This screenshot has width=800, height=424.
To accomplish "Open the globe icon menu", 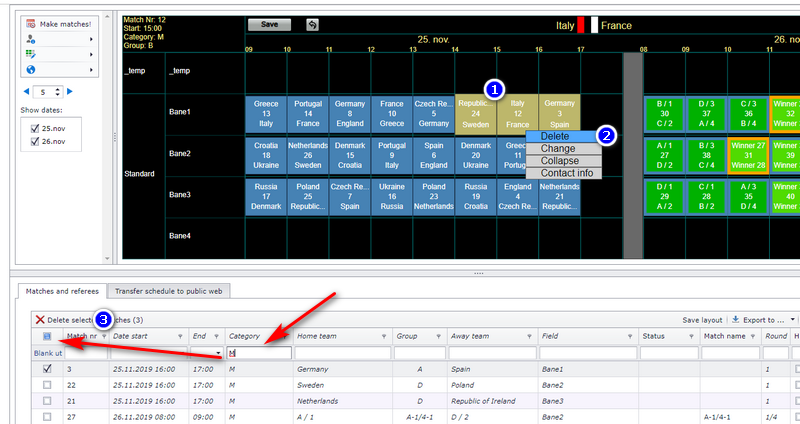I will point(31,69).
